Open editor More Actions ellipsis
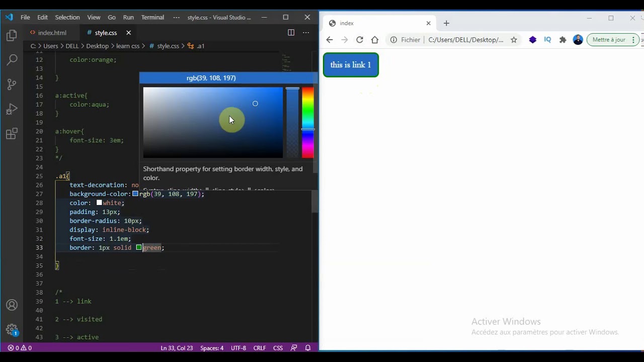 coord(305,33)
